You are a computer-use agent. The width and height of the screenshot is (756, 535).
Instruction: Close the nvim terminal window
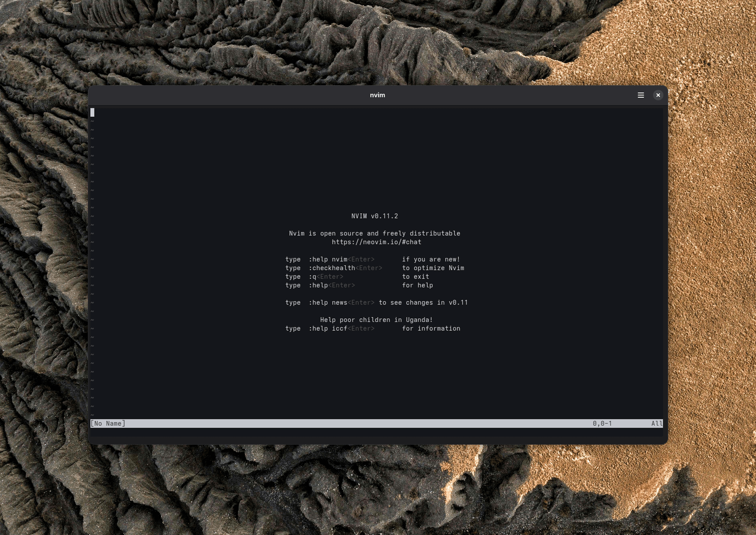pos(658,95)
